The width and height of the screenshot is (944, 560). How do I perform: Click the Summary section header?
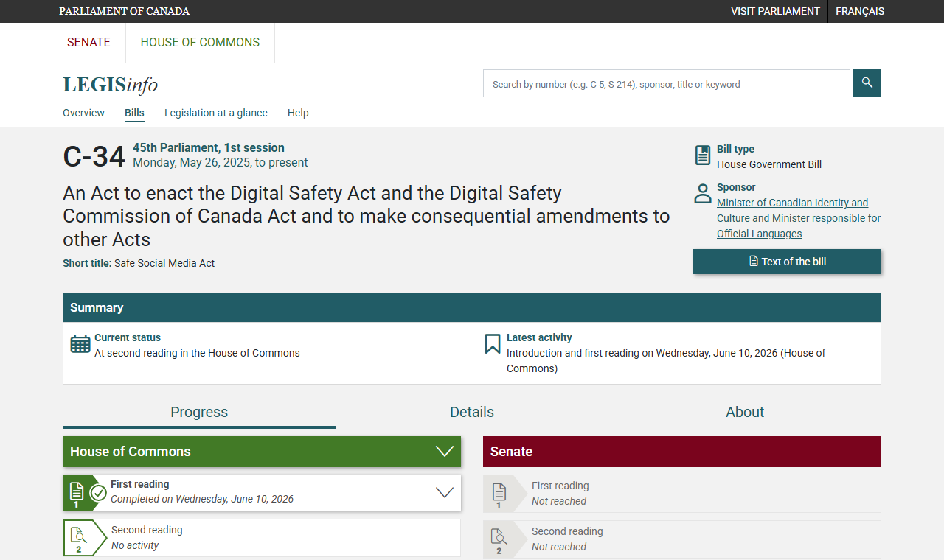click(x=472, y=307)
